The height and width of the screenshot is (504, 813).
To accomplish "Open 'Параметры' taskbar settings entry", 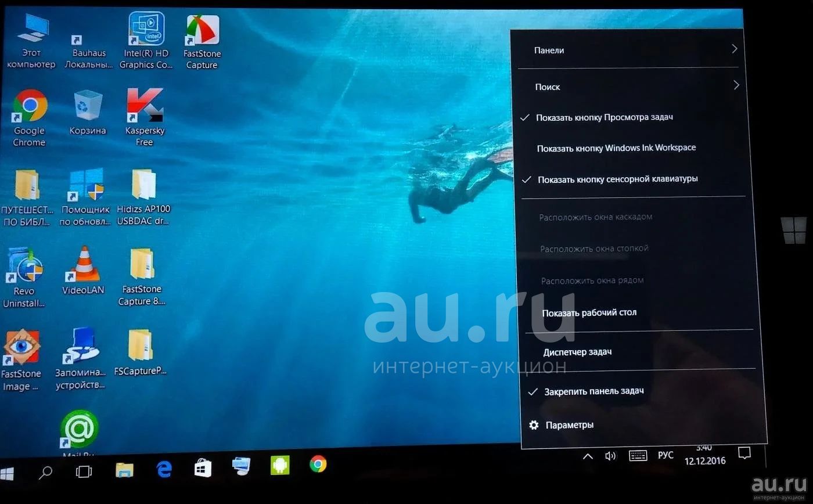I will [x=570, y=425].
